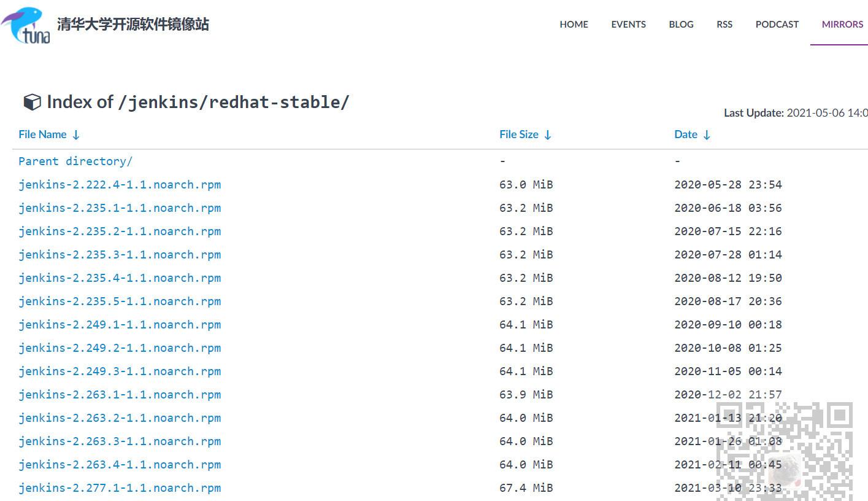Click date 2020-08-17 20:36
This screenshot has width=868, height=501.
point(728,301)
